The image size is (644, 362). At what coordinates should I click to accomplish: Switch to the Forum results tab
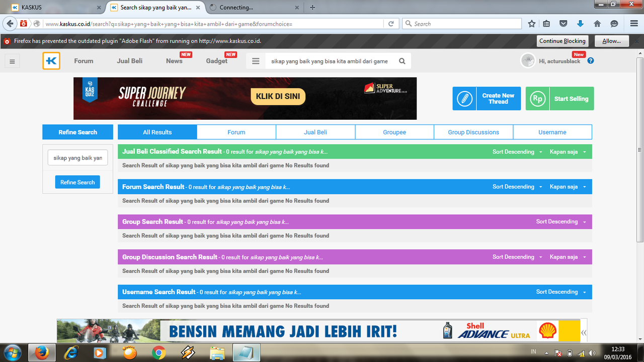[236, 132]
